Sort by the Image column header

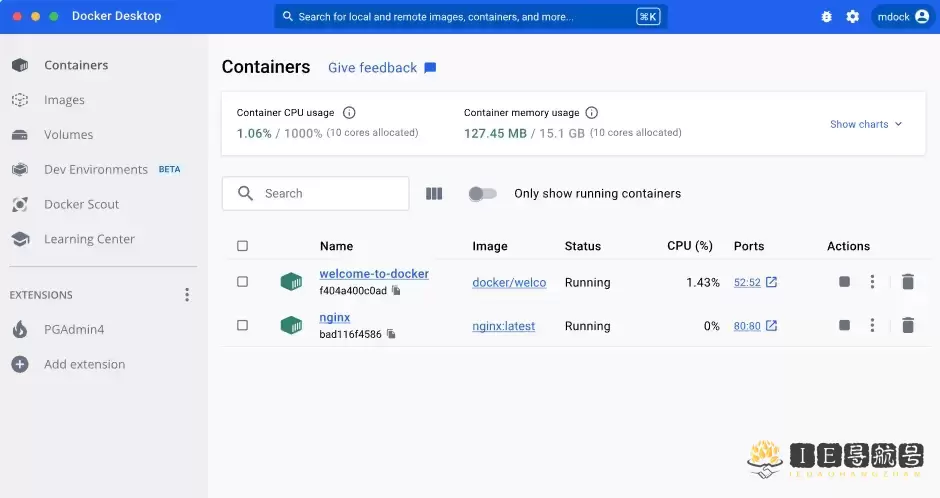490,246
